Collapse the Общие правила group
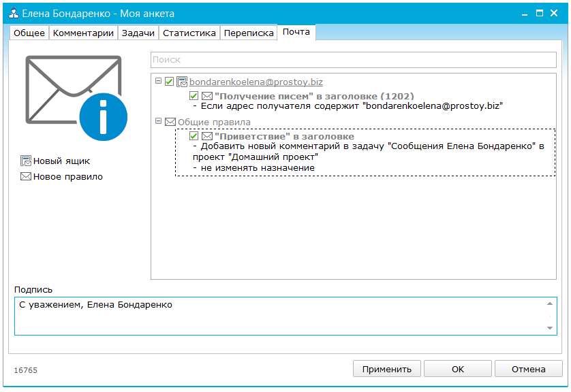 tap(159, 122)
